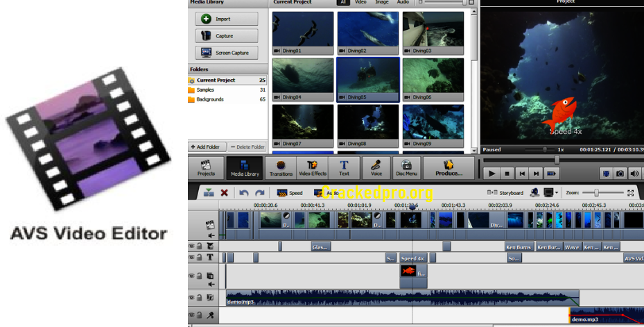Screen dimensions: 644x327
Task: Click the Import button
Action: (x=227, y=19)
